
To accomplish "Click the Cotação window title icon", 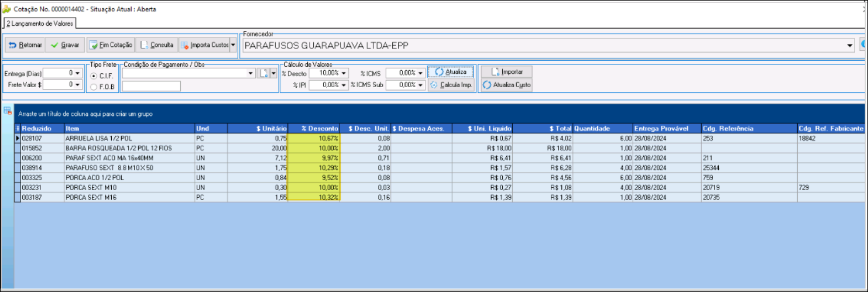I will pos(6,9).
